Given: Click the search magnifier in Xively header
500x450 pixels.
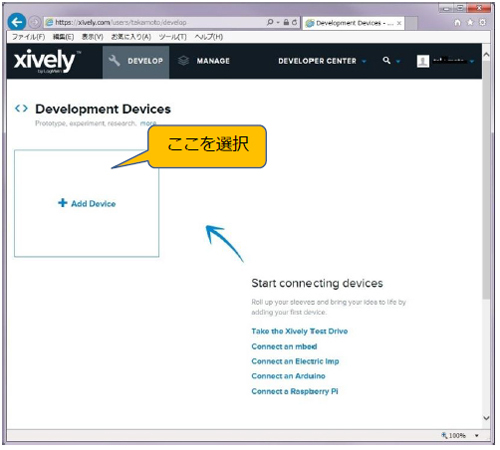Looking at the screenshot, I should (386, 60).
